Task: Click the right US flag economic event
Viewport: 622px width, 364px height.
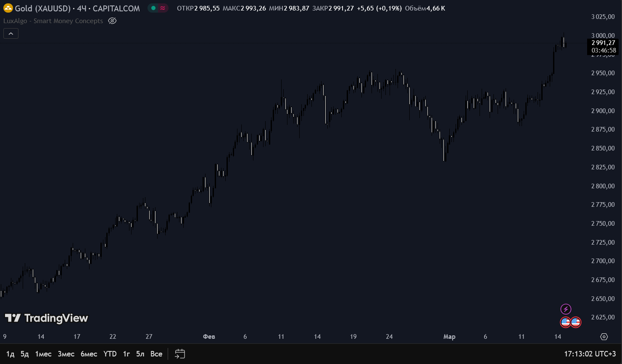Action: (576, 322)
